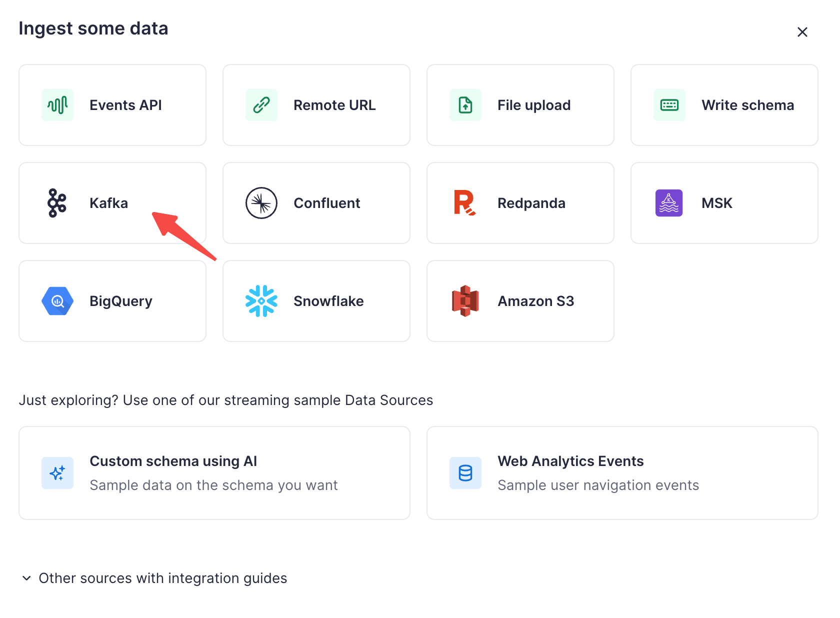Screen dimensions: 840x618
Task: Select Web Analytics Events sample source
Action: [x=622, y=472]
